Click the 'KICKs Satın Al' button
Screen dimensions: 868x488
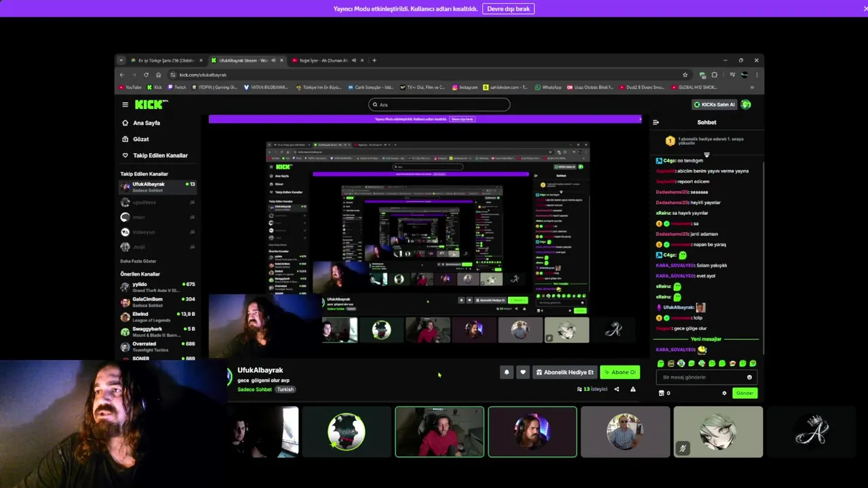[714, 104]
